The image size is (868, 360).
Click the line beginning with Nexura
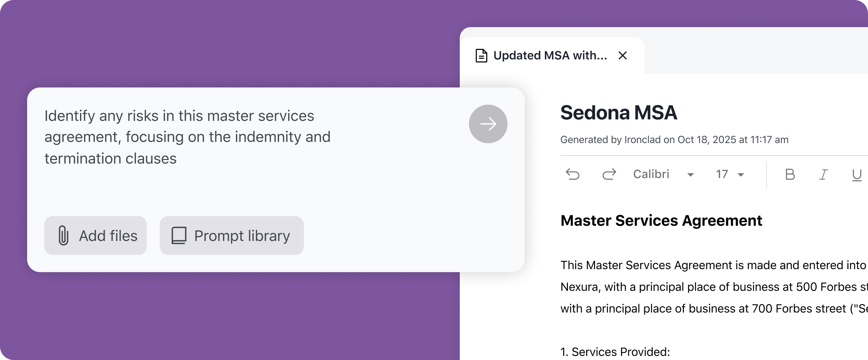(712, 287)
